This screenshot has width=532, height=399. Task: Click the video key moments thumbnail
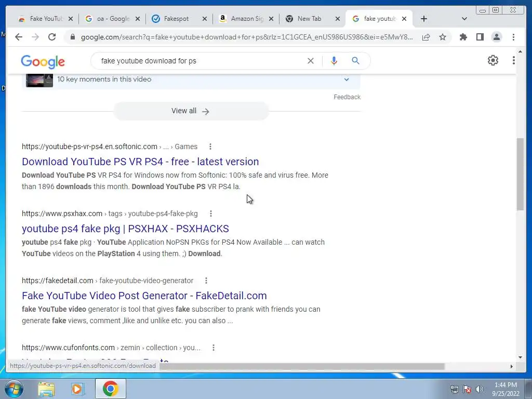pyautogui.click(x=39, y=81)
